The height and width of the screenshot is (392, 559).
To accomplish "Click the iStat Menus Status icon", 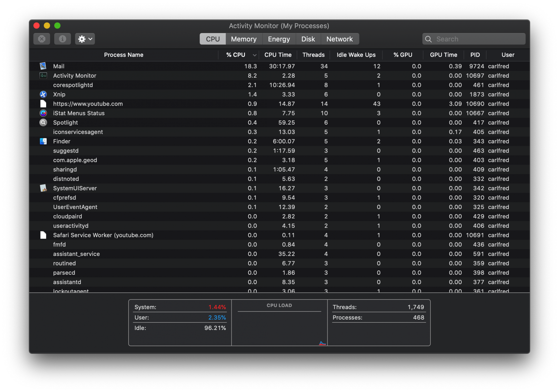I will point(43,113).
